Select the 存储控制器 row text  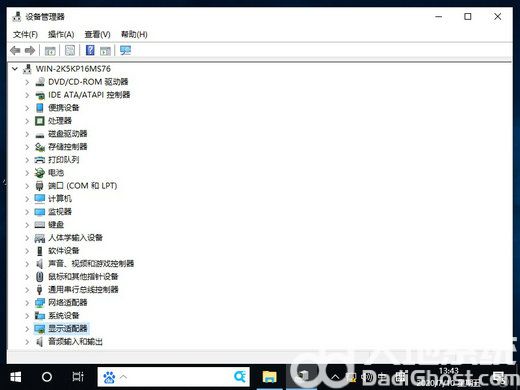pyautogui.click(x=68, y=147)
